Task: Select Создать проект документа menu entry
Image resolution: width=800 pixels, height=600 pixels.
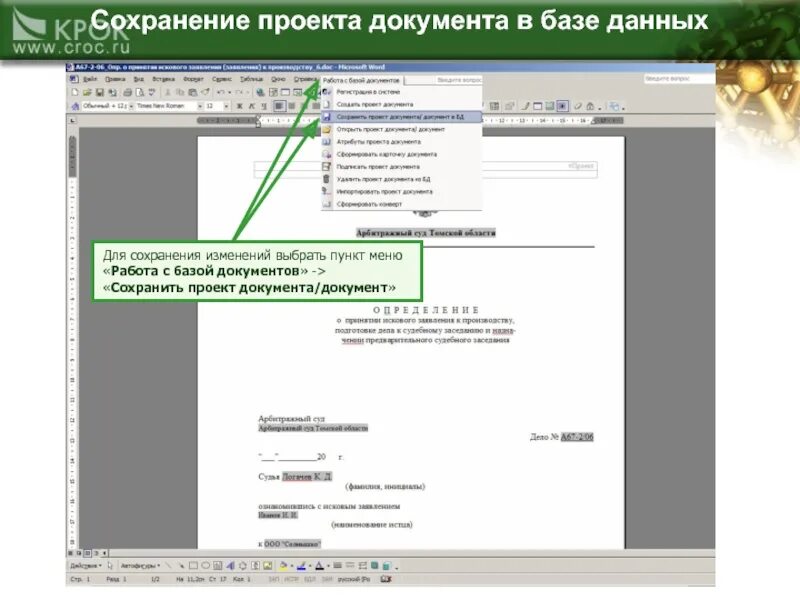Action: pos(402,104)
